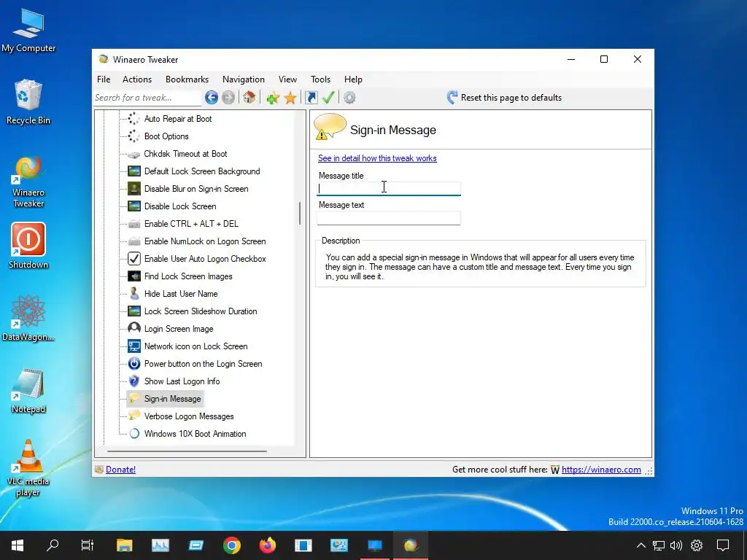The width and height of the screenshot is (747, 560).
Task: Open the volume speaker tray icon
Action: [x=676, y=545]
